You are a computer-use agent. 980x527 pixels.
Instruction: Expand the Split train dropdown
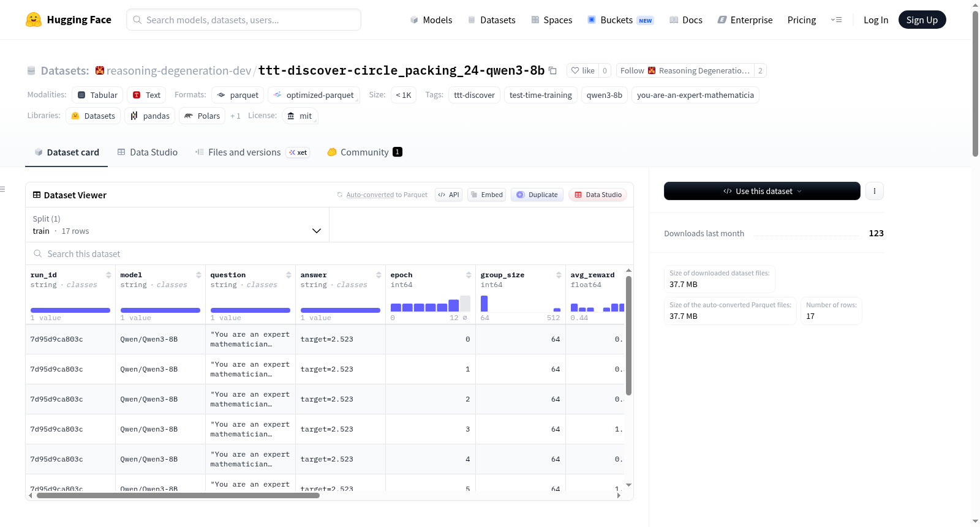[177, 225]
